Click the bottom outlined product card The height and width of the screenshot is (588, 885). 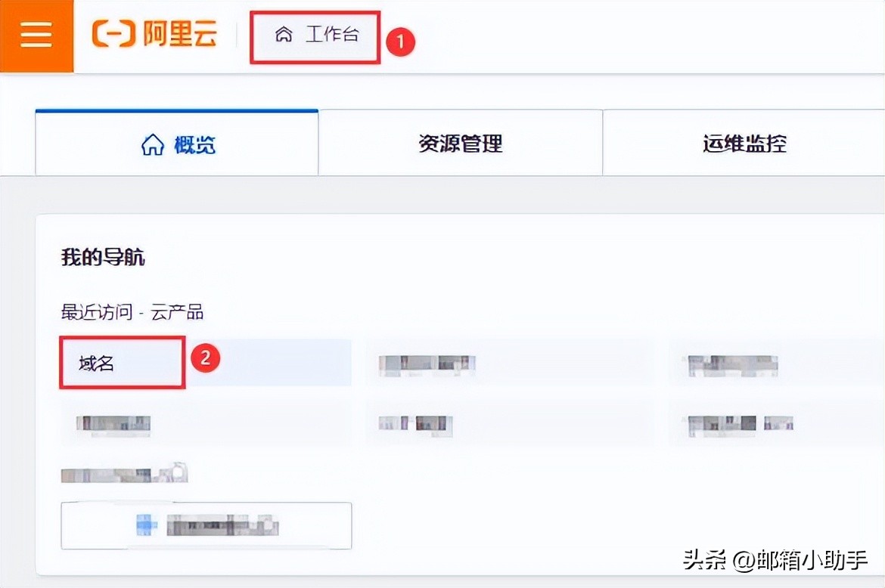point(206,525)
